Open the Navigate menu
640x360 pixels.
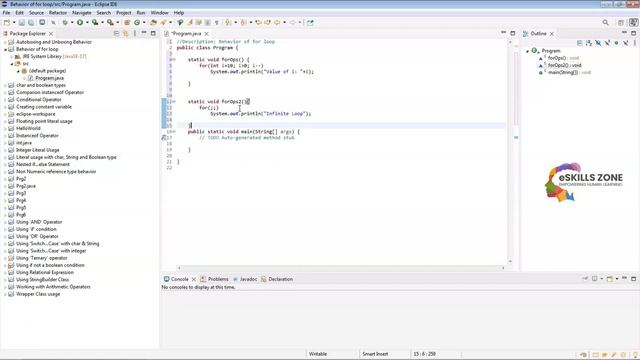point(82,13)
